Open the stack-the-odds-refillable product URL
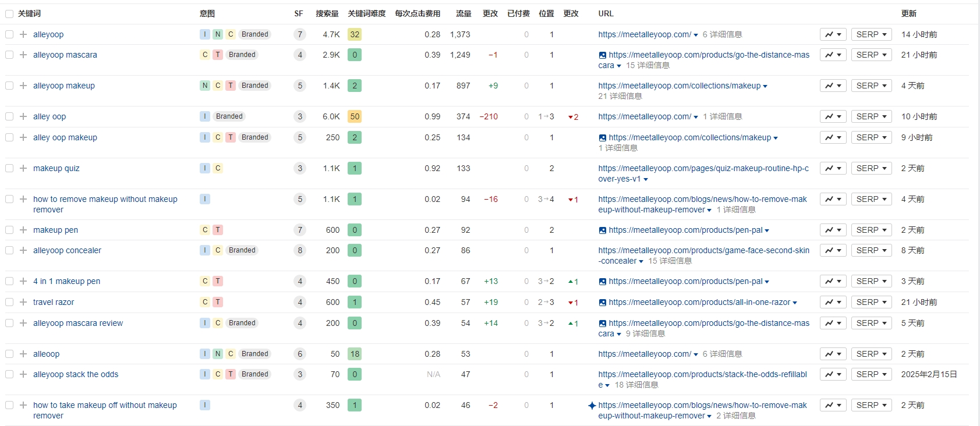Image resolution: width=980 pixels, height=426 pixels. tap(702, 379)
